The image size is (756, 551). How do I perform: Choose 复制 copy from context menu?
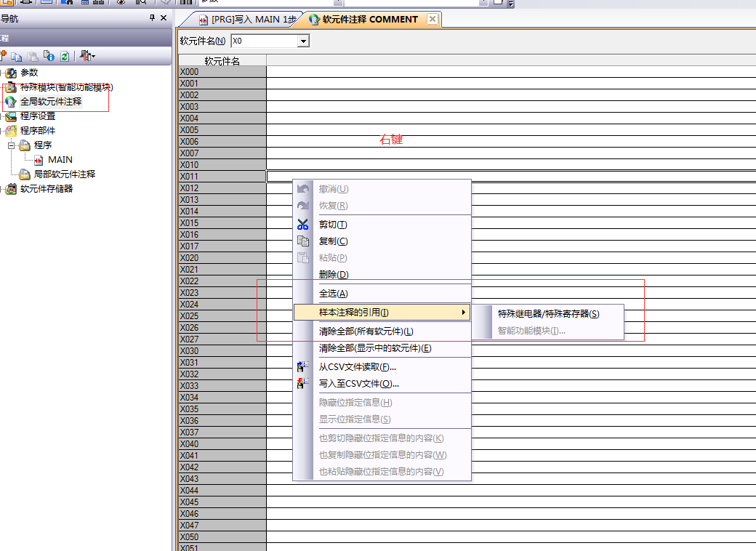tap(333, 241)
